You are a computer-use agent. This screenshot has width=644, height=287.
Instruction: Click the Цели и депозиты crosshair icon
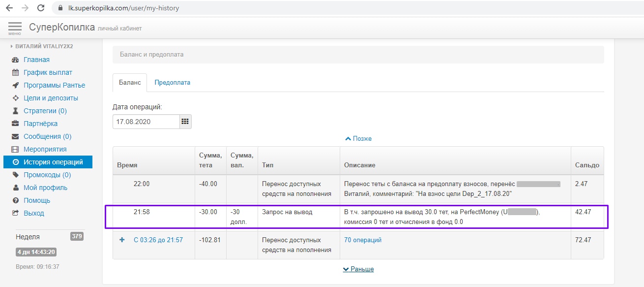pyautogui.click(x=15, y=98)
